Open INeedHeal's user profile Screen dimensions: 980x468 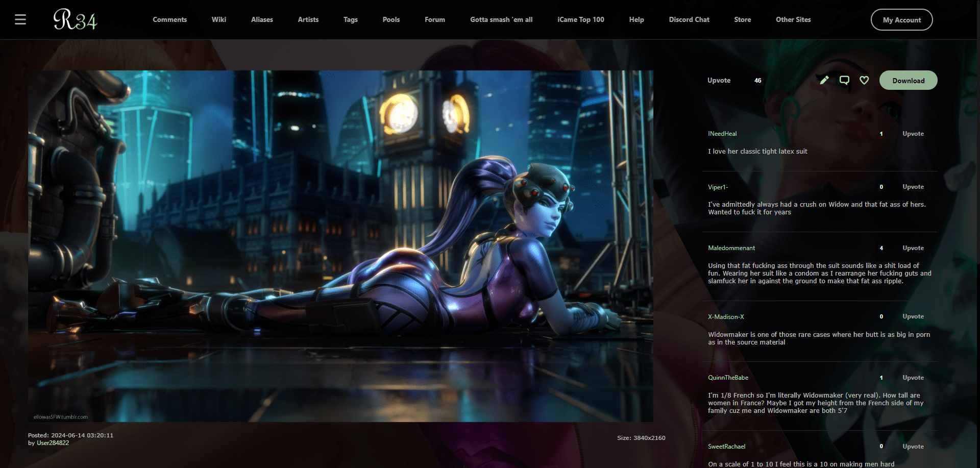[722, 134]
